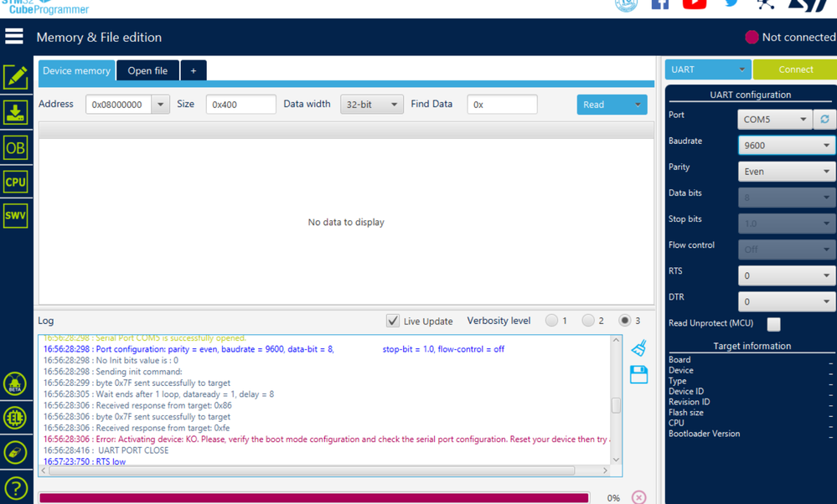Toggle Live Update checkbox
This screenshot has width=837, height=504.
(392, 321)
